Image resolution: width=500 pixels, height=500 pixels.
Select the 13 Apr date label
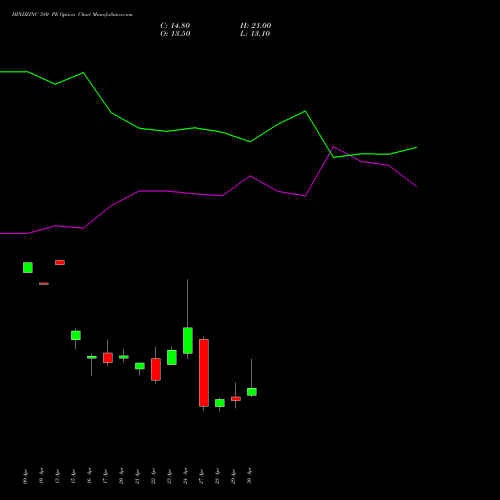click(x=57, y=477)
